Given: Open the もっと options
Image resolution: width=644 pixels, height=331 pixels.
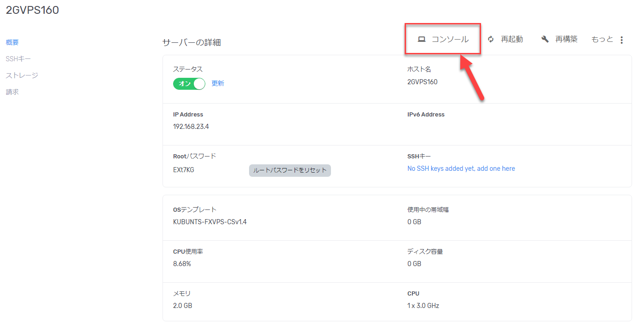Looking at the screenshot, I should [x=602, y=39].
